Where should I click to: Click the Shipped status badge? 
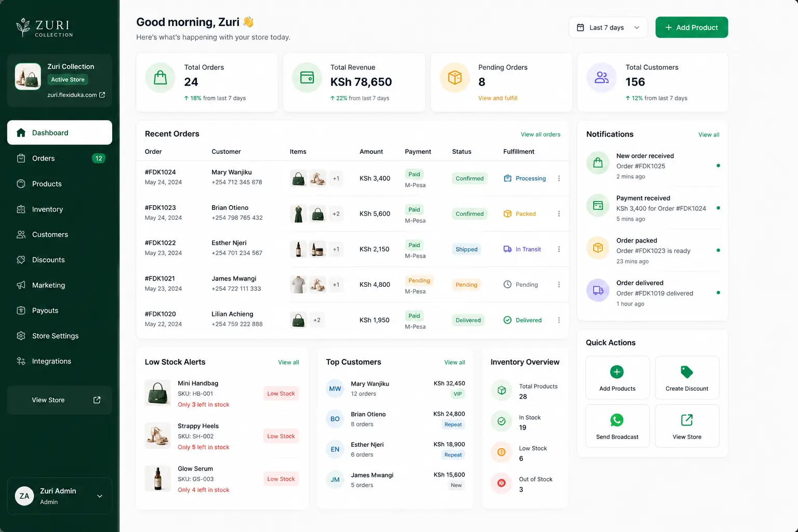467,249
